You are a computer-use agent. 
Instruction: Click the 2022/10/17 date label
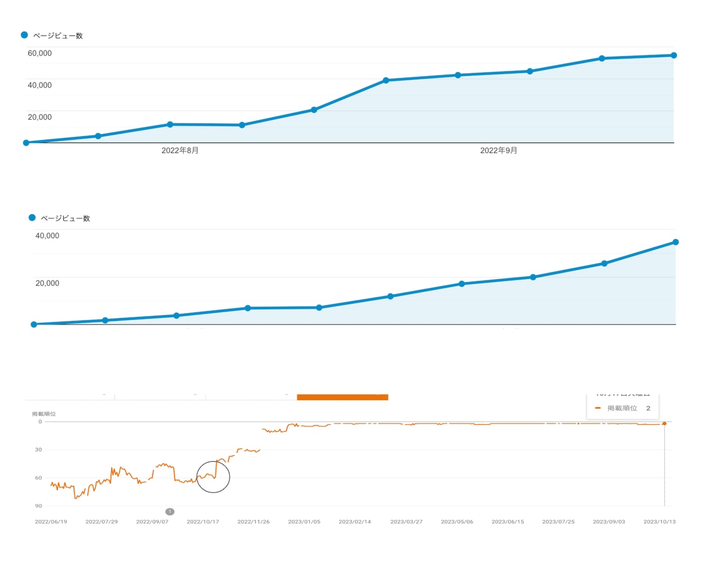(203, 522)
